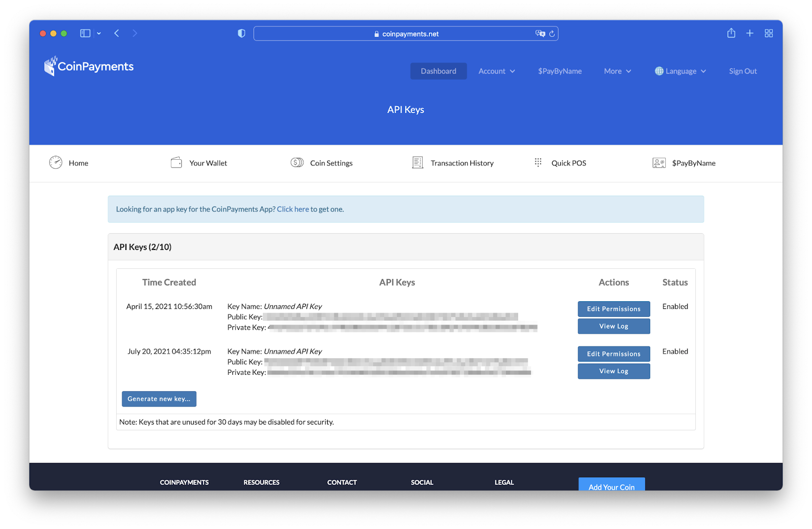The height and width of the screenshot is (529, 812).
Task: Expand the More dropdown menu
Action: click(x=618, y=71)
